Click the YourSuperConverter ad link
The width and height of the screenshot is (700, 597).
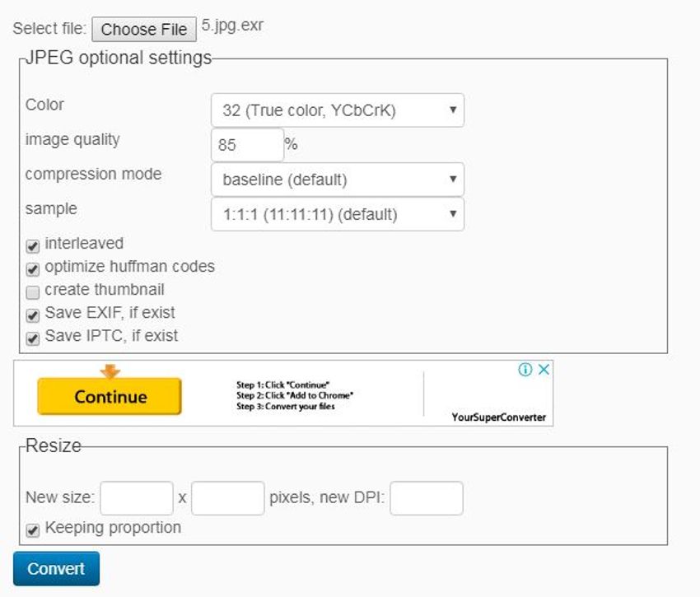pyautogui.click(x=498, y=417)
